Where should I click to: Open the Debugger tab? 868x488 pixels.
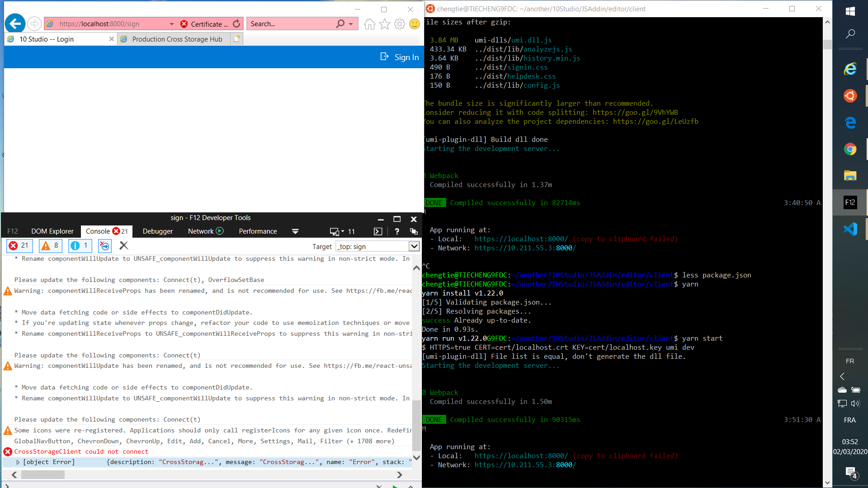(157, 231)
